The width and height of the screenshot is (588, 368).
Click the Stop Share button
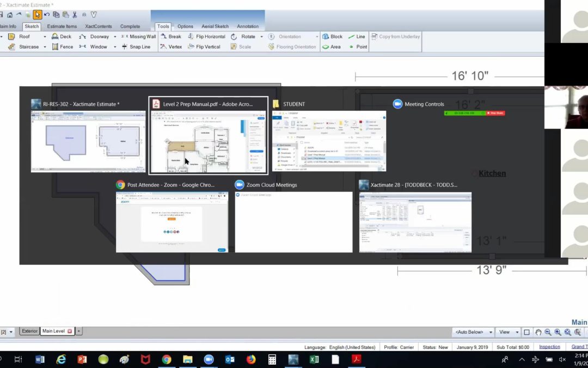click(495, 113)
